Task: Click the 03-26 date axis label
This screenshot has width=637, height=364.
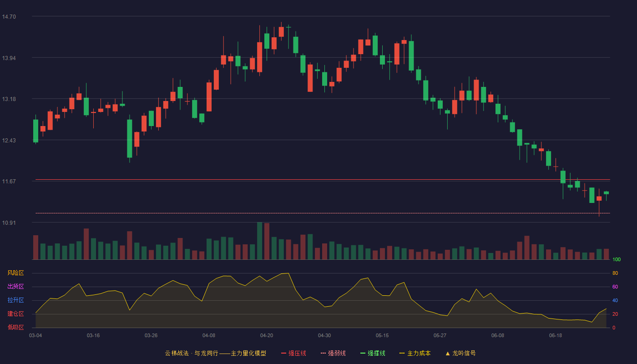Action: click(151, 335)
